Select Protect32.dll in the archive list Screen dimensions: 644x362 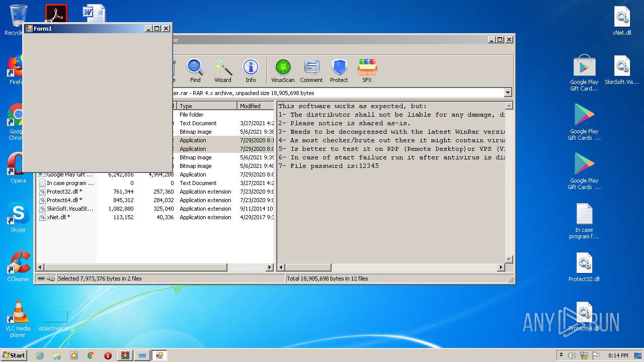coord(64,192)
